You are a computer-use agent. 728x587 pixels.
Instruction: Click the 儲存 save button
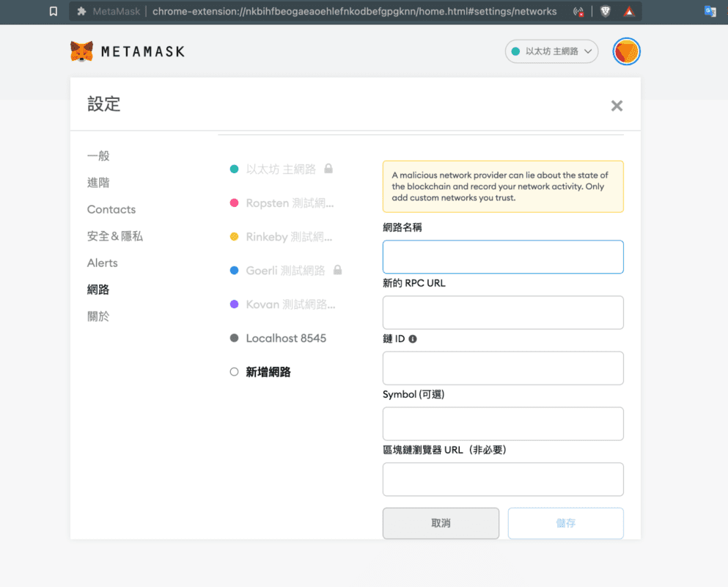click(x=565, y=522)
